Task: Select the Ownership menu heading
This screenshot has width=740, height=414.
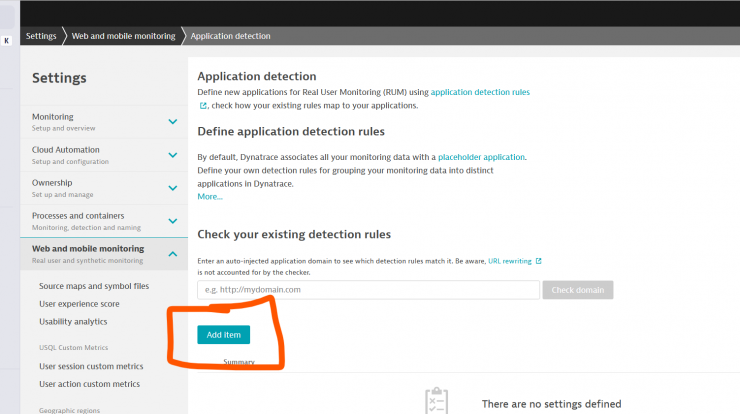Action: point(52,183)
